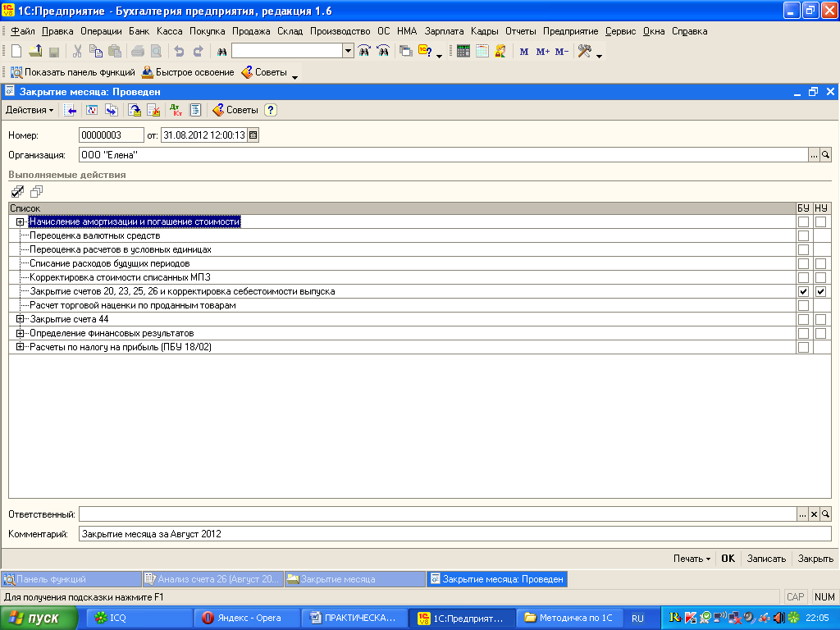The height and width of the screenshot is (630, 840).
Task: Click the Dt/Kt postings result icon
Action: [x=176, y=110]
